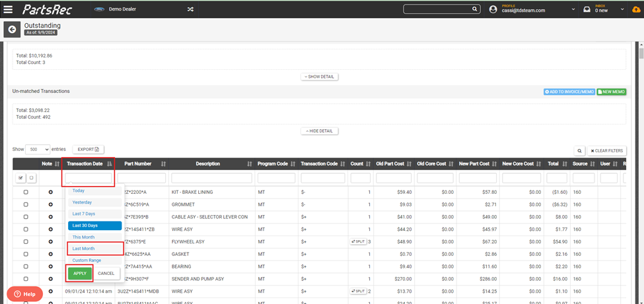Click the Description filter field
This screenshot has height=304, width=644.
click(x=212, y=177)
